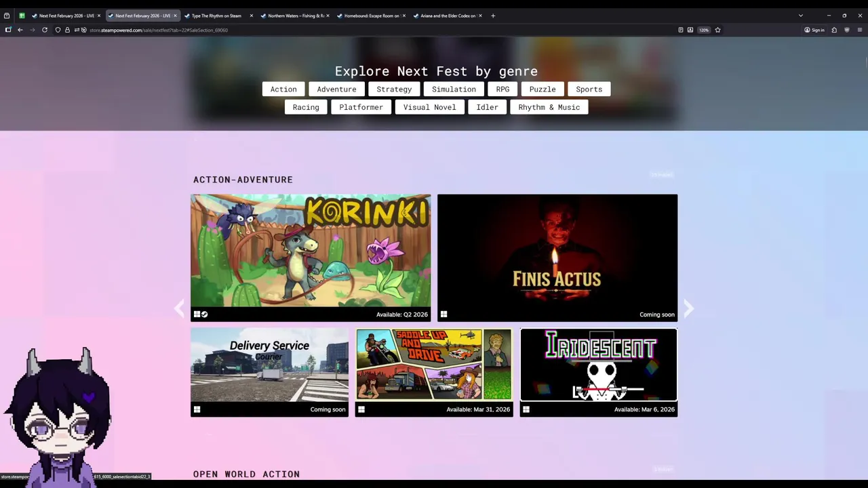Viewport: 868px width, 488px height.
Task: Open a new browser tab
Action: point(493,16)
